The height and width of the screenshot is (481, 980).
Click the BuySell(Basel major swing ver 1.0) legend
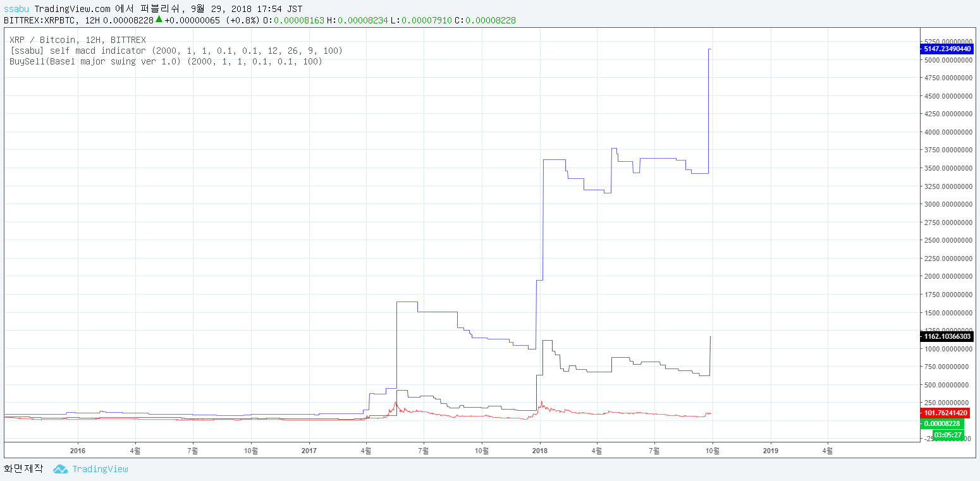(x=166, y=61)
